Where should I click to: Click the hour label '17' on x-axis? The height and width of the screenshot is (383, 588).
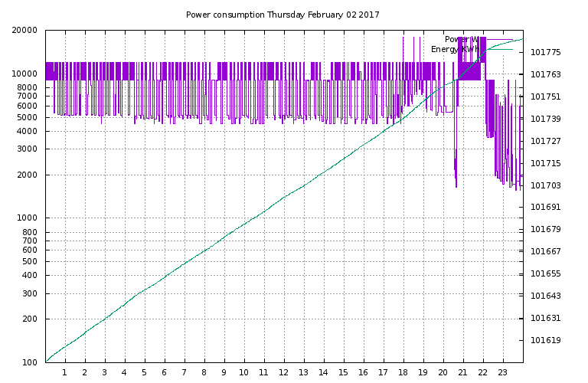tap(383, 372)
